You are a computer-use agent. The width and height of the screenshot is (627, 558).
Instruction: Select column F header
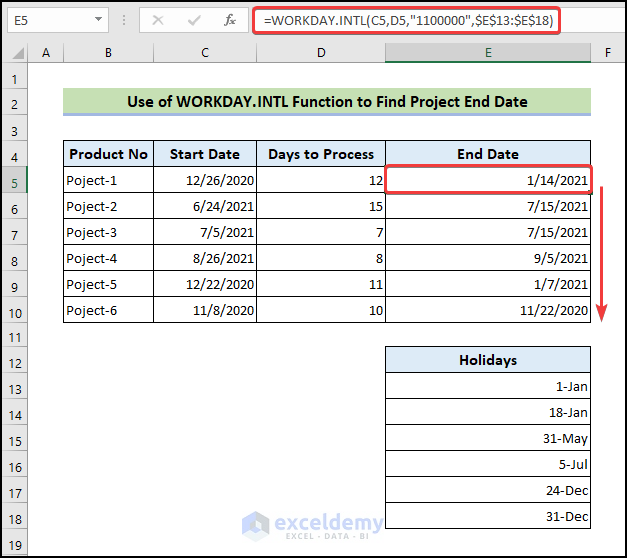click(x=608, y=53)
